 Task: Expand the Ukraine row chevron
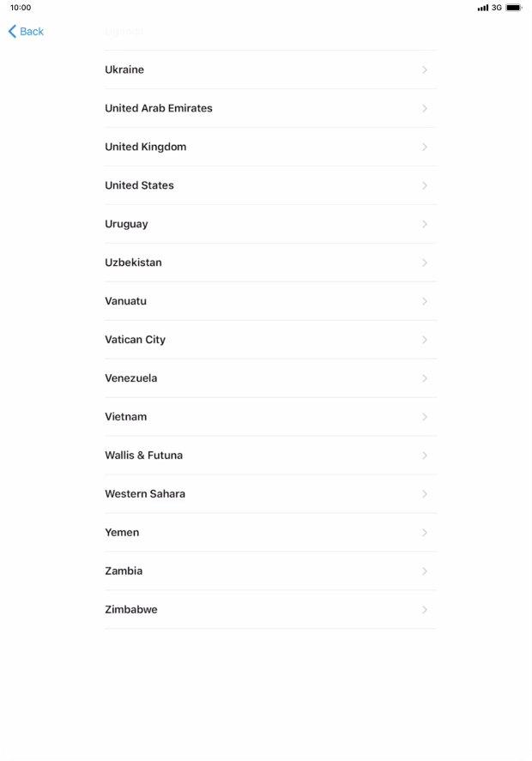(x=426, y=69)
